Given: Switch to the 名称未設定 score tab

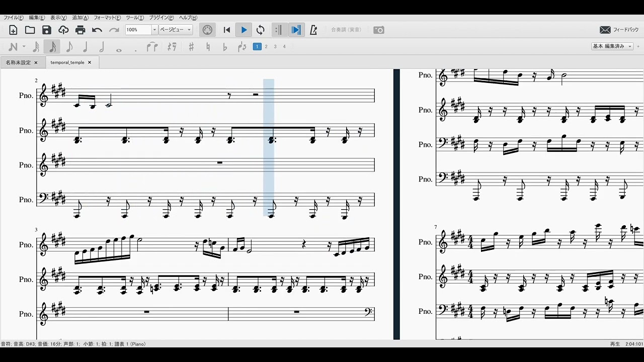Looking at the screenshot, I should point(18,62).
